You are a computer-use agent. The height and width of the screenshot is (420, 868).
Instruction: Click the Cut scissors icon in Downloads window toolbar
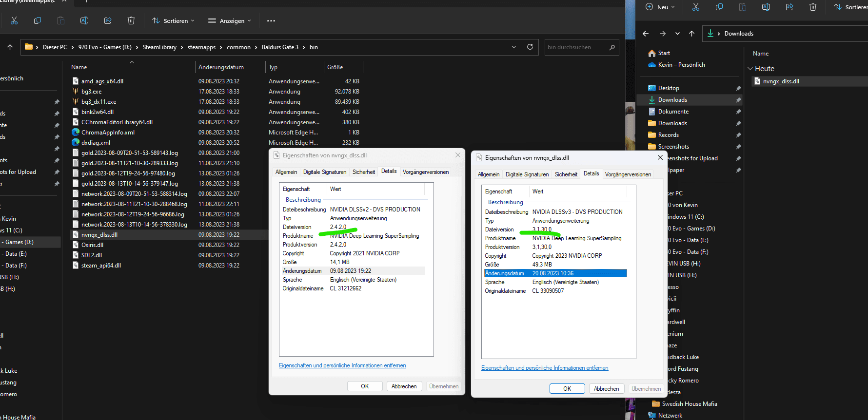(x=696, y=7)
